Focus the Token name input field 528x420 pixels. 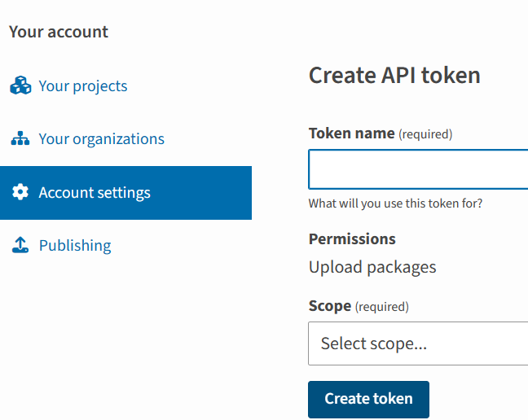click(418, 169)
